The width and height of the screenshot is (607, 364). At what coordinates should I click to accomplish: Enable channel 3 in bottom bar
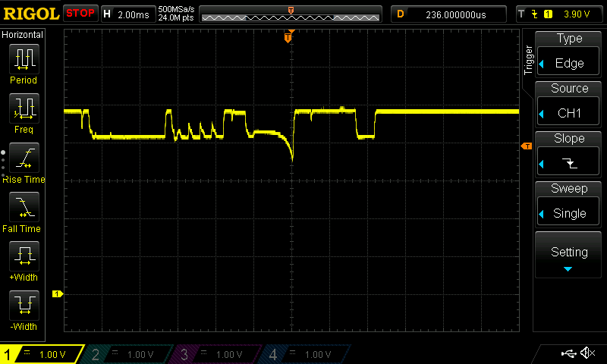coord(218,354)
